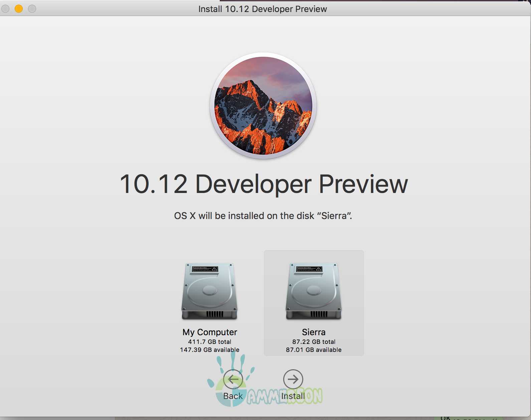Click the Sierra disk name label
The width and height of the screenshot is (531, 420).
[314, 332]
